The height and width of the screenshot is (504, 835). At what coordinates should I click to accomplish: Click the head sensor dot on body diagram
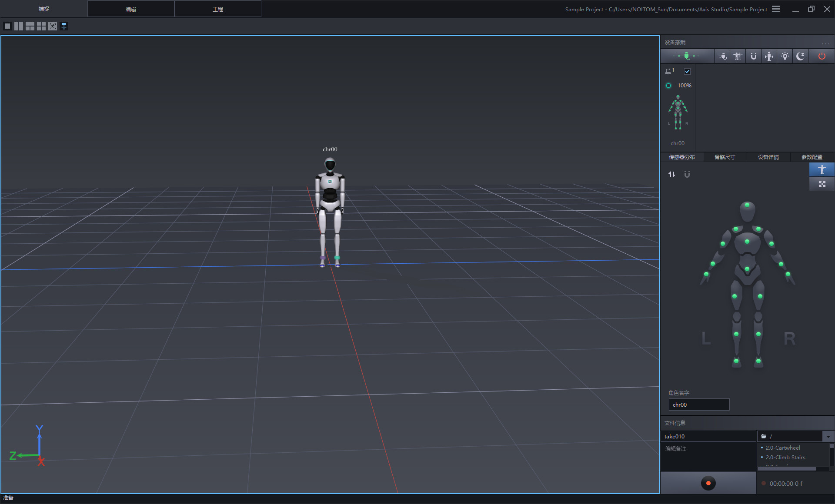(x=747, y=205)
